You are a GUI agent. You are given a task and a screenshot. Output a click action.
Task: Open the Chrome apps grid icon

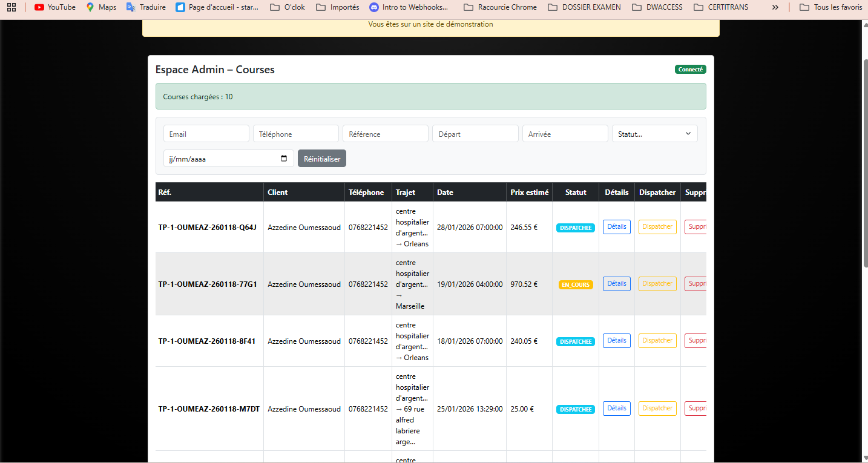point(12,7)
